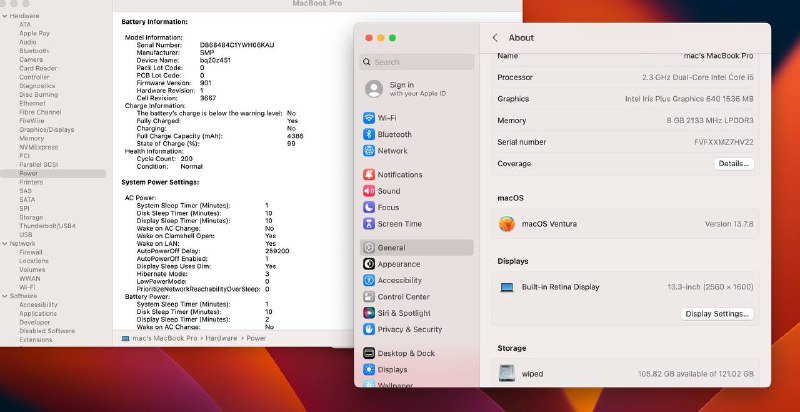Screen dimensions: 800x412
Task: Go back using the About back chevron
Action: tap(495, 38)
